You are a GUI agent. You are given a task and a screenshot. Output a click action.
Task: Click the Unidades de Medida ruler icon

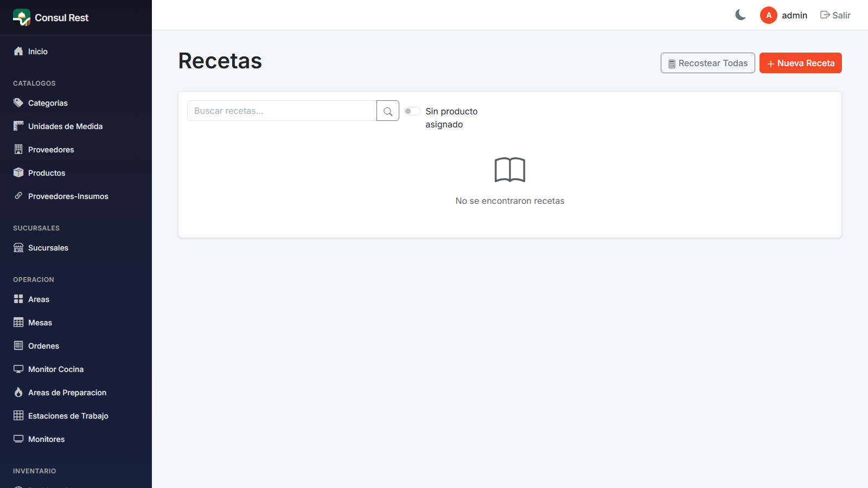click(x=18, y=126)
